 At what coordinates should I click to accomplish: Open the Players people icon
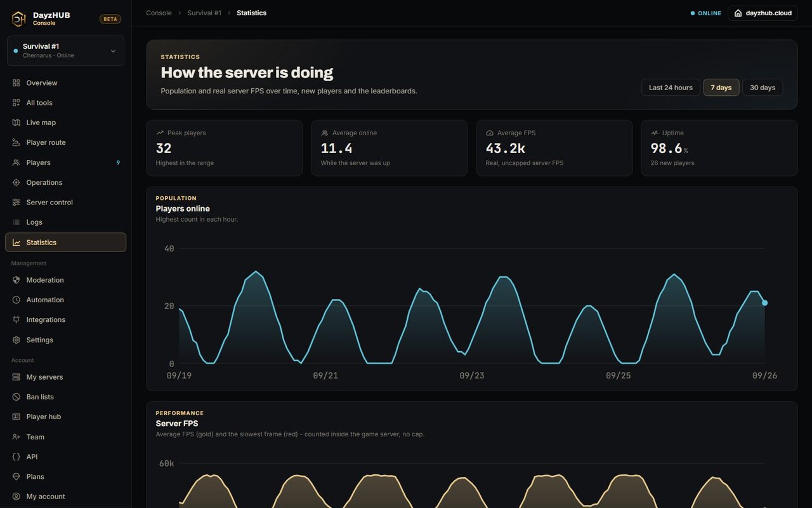point(16,163)
